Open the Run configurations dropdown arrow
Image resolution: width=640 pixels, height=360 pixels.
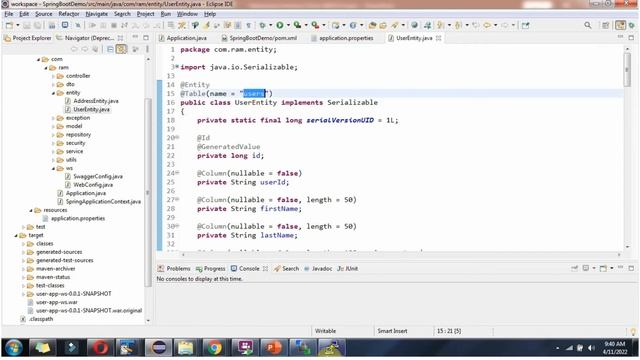point(288,25)
